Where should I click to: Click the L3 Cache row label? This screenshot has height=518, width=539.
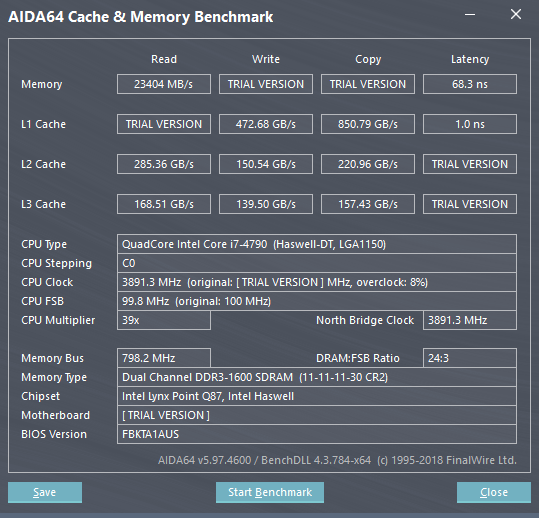click(x=43, y=204)
